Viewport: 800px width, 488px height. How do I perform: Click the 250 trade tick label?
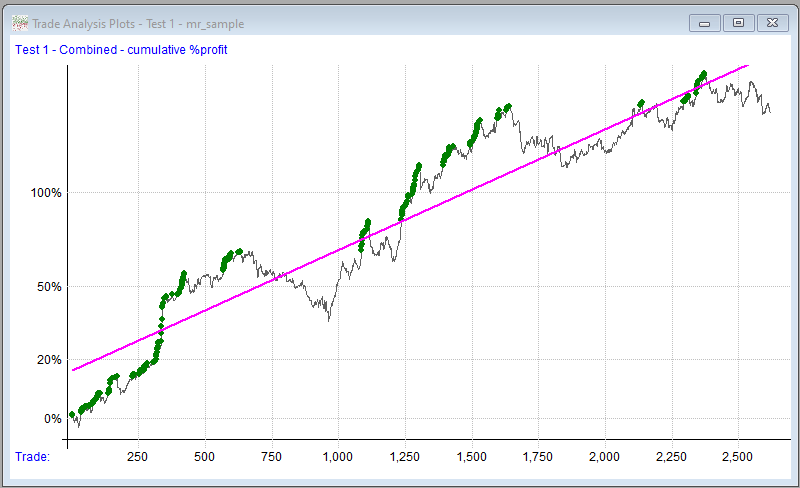tap(138, 456)
